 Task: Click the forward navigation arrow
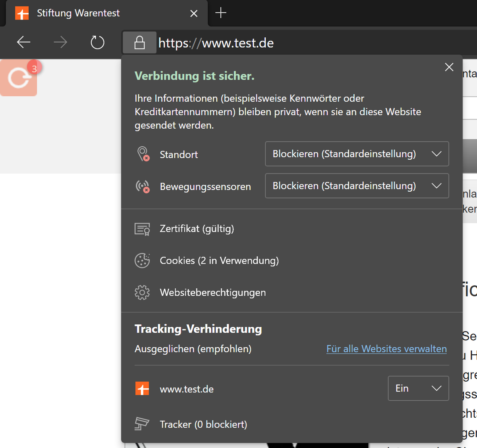60,42
